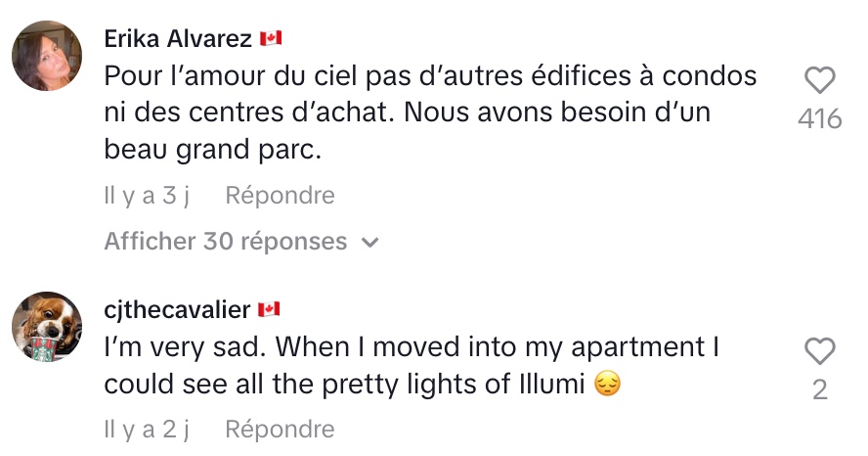Click the Erika Alvarez username
The height and width of the screenshot is (456, 868).
click(178, 39)
